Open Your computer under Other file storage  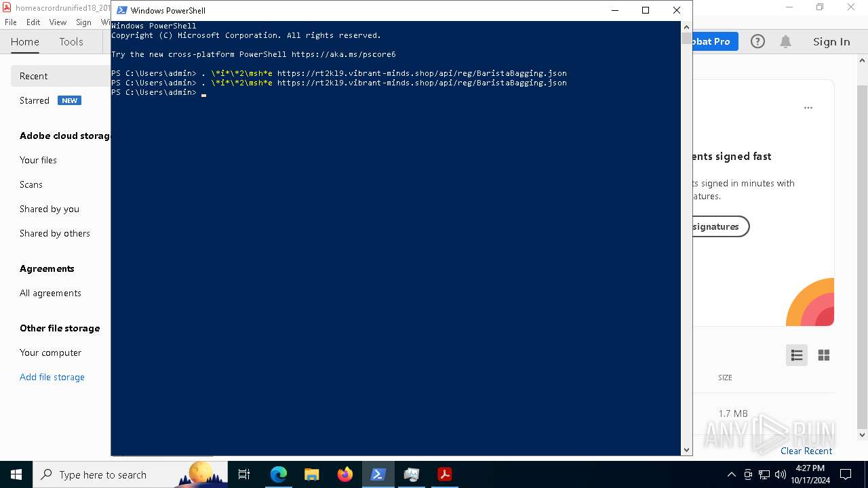[x=50, y=352]
